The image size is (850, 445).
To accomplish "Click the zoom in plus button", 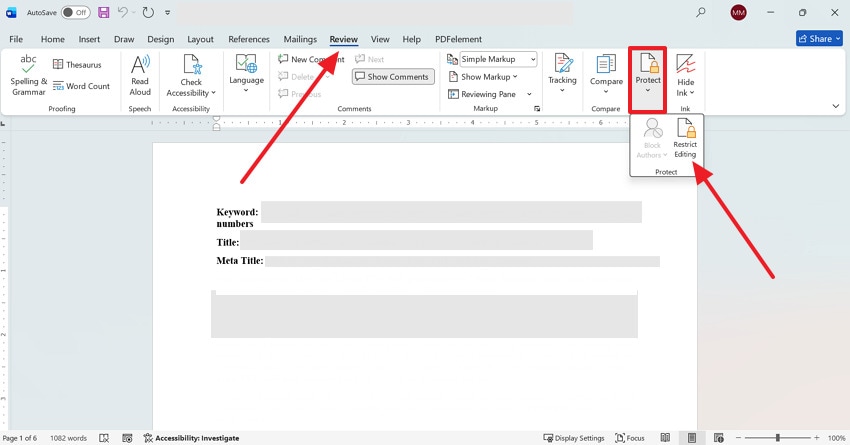I will 816,438.
